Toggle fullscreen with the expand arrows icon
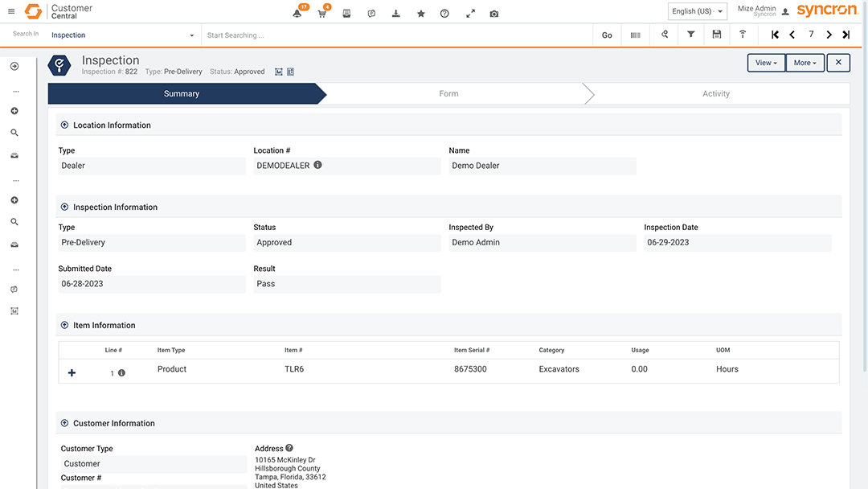Viewport: 868px width, 489px height. [x=470, y=14]
